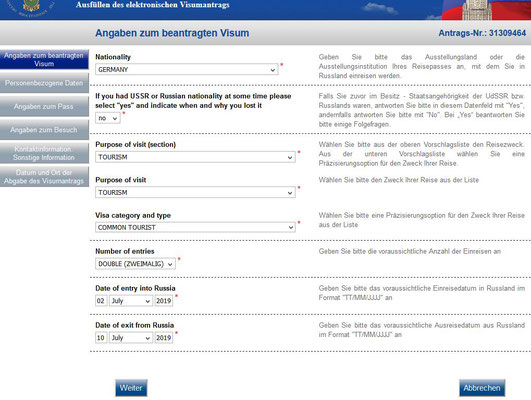Open the Purpose of visit TOURISM dropdown

[195, 192]
